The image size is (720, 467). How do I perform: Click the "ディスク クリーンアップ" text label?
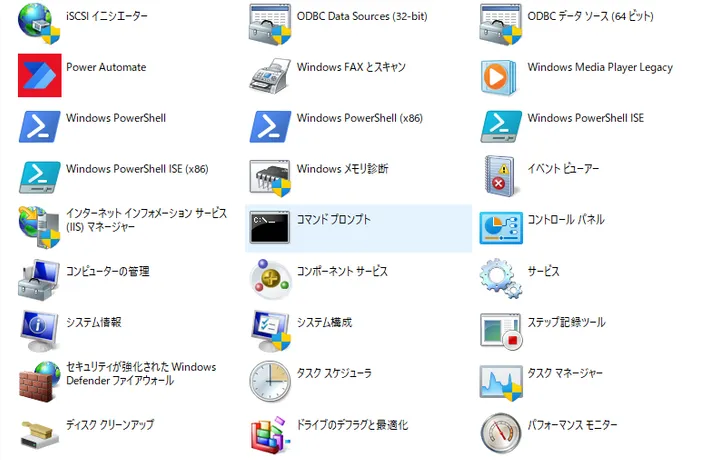click(110, 425)
